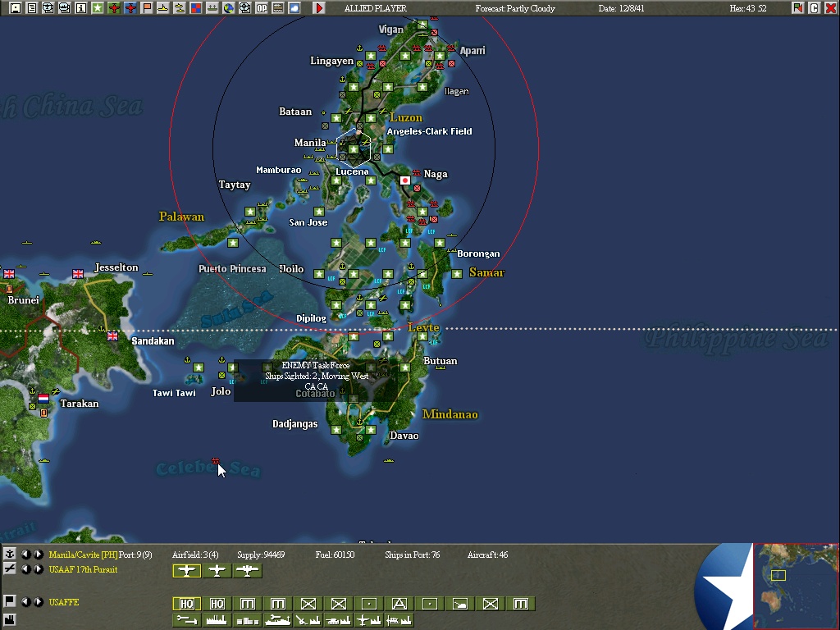The height and width of the screenshot is (630, 840).
Task: Click the 'Forecast: Partly Cloudy' text
Action: pos(515,8)
